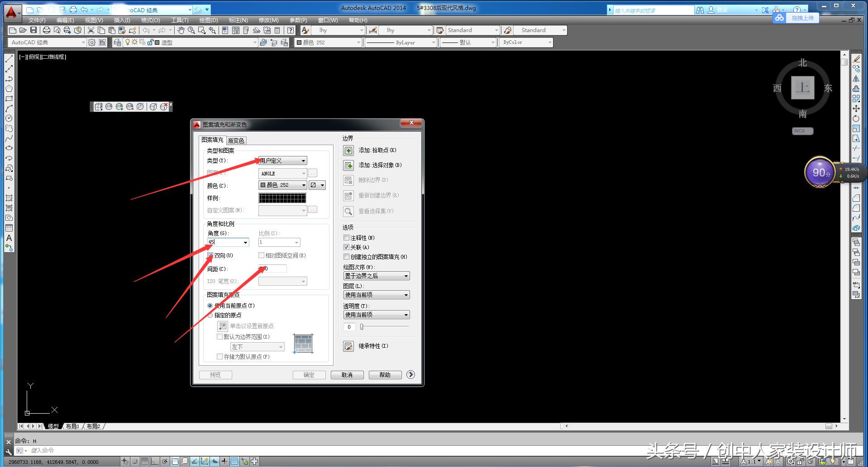Click the 查看选择集 view selections icon
Image resolution: width=868 pixels, height=467 pixels.
pyautogui.click(x=348, y=211)
